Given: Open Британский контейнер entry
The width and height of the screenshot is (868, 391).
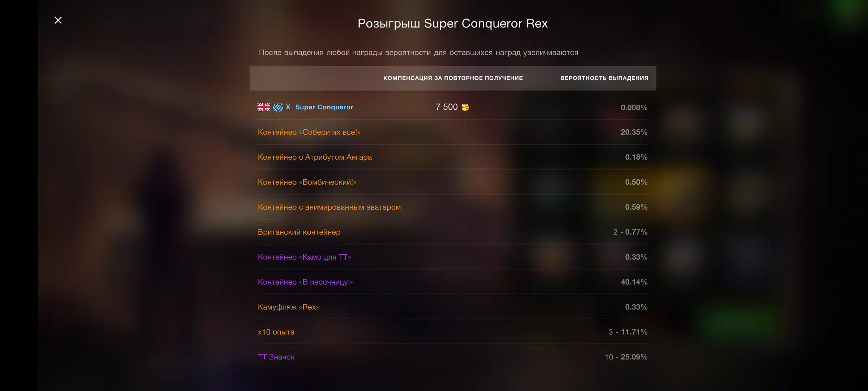Looking at the screenshot, I should 452,232.
